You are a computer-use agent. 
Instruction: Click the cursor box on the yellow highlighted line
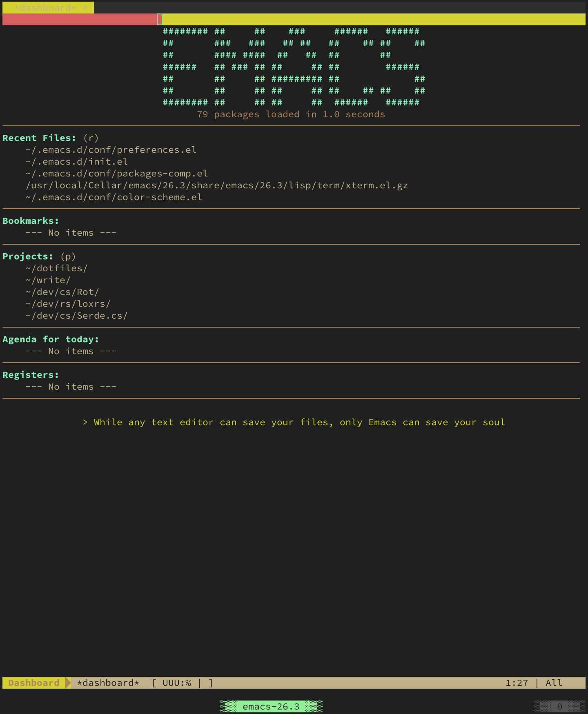point(160,19)
